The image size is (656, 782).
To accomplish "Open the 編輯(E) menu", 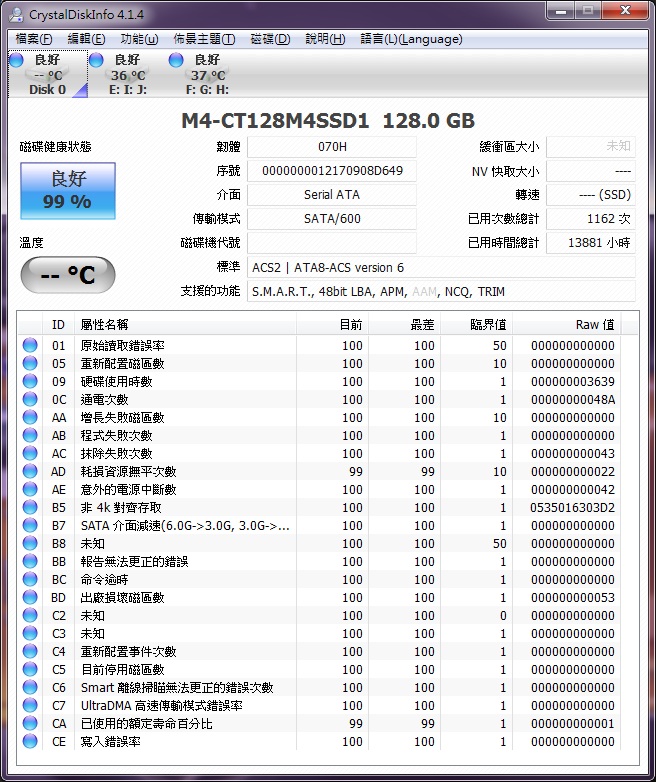I will click(x=86, y=39).
